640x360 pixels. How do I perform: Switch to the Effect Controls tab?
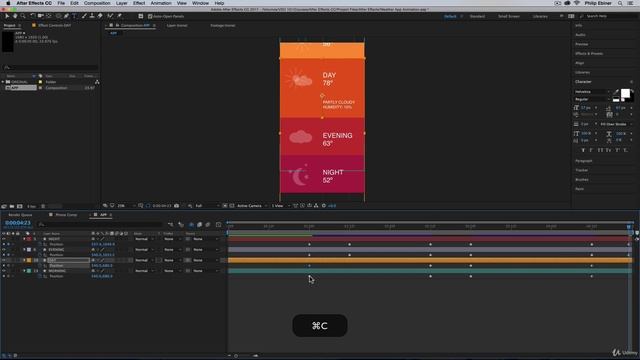(54, 25)
